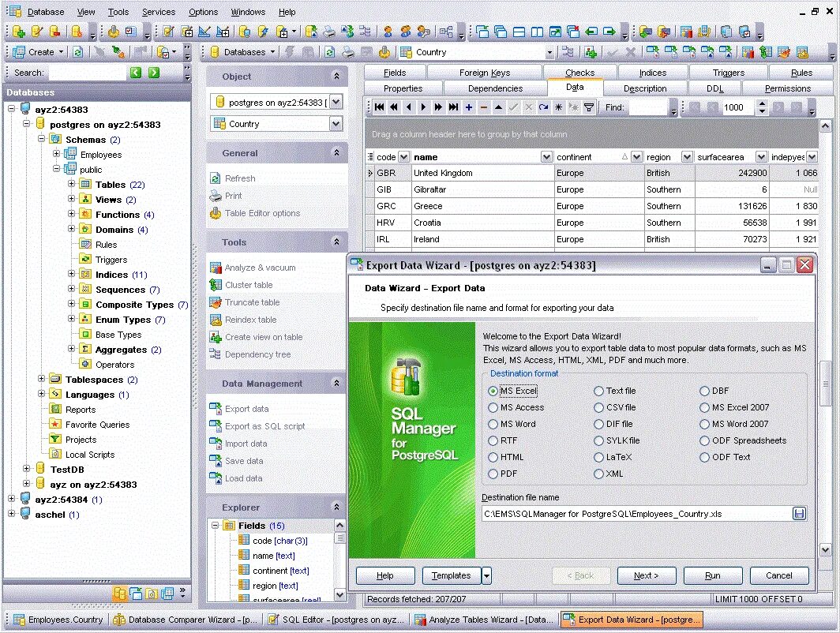Go to last record in data grid
This screenshot has width=840, height=633.
tap(453, 107)
